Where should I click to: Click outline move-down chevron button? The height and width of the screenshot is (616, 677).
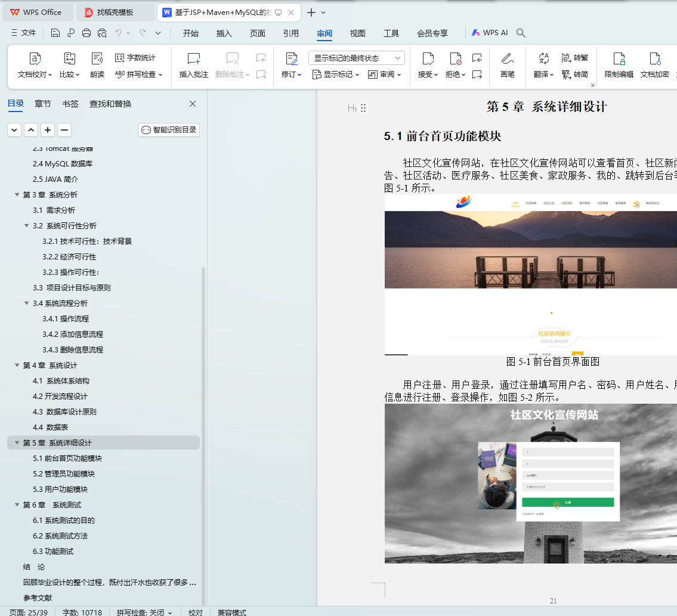(14, 130)
